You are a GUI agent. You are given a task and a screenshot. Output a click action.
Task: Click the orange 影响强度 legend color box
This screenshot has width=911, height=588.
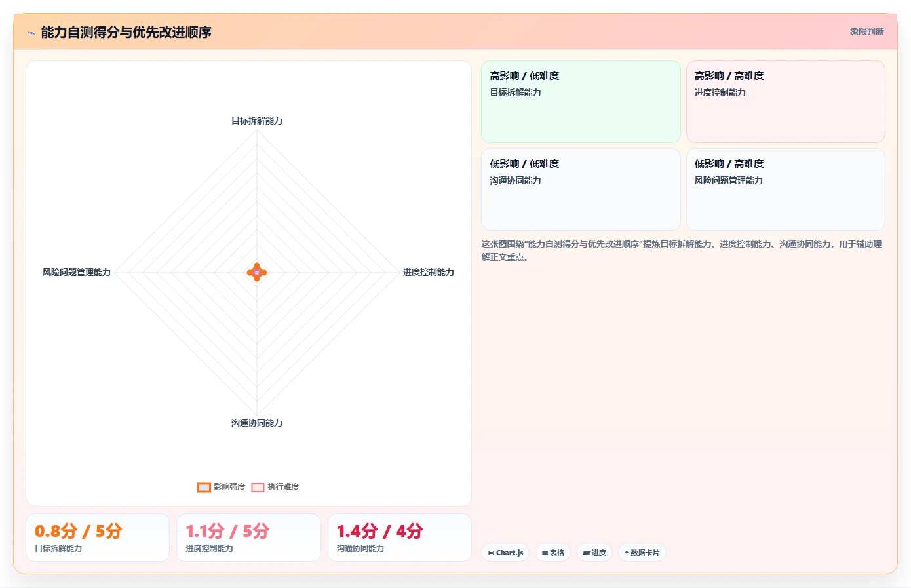click(x=204, y=487)
